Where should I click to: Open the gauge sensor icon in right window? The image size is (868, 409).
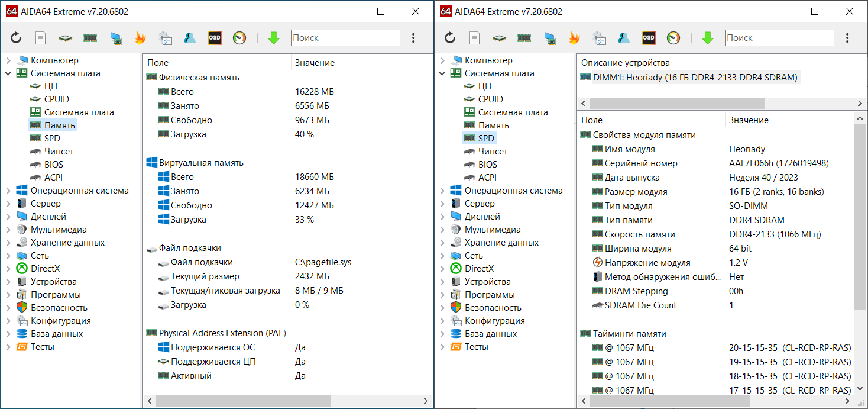(673, 38)
